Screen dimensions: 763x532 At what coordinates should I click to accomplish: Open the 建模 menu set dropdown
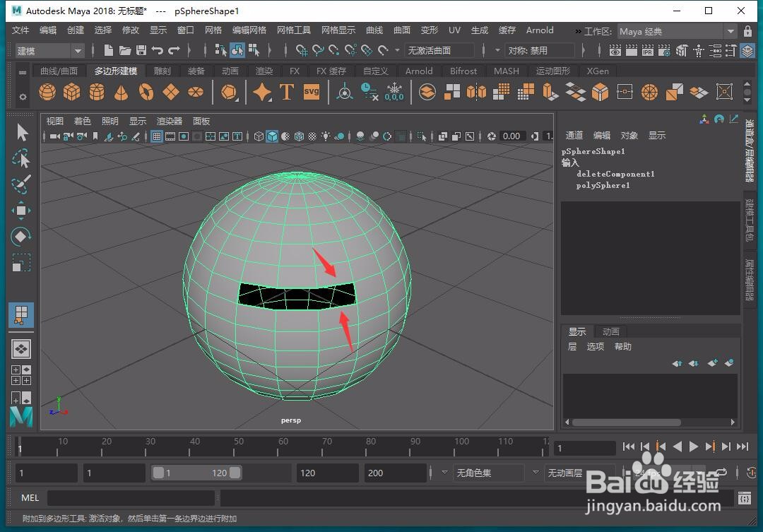(49, 51)
